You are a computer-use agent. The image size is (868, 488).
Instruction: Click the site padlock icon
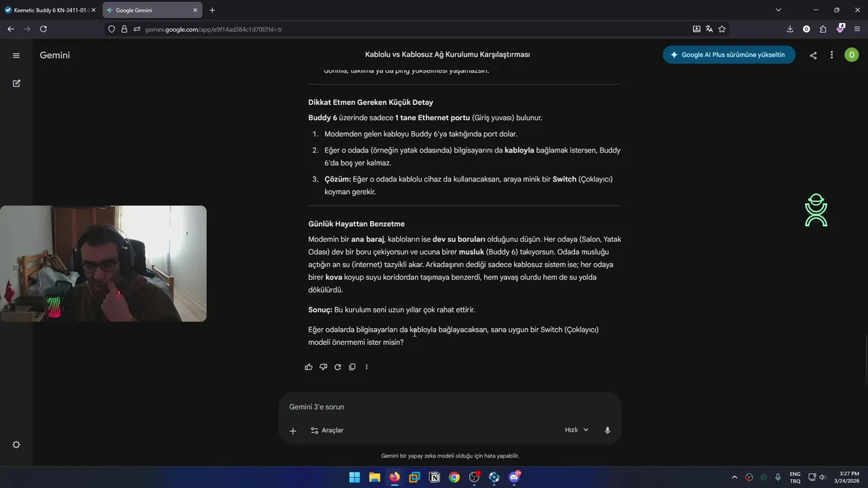[x=124, y=29]
